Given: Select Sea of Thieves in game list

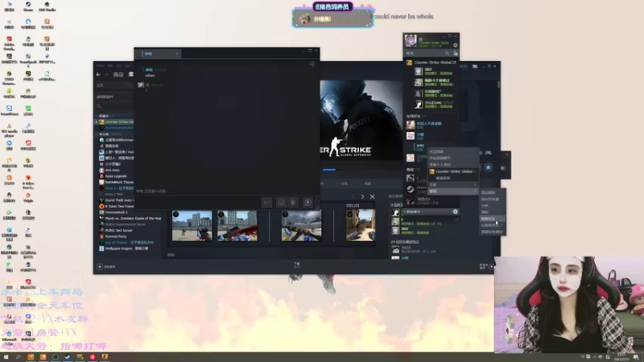Looking at the screenshot, I should click(x=126, y=243).
